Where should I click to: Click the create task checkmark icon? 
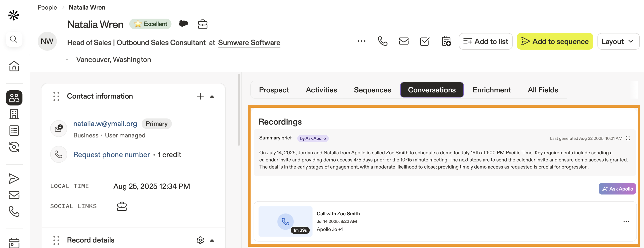425,41
